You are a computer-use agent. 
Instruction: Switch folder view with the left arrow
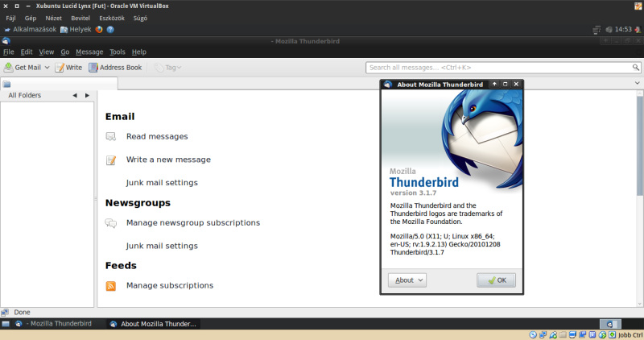pyautogui.click(x=75, y=95)
